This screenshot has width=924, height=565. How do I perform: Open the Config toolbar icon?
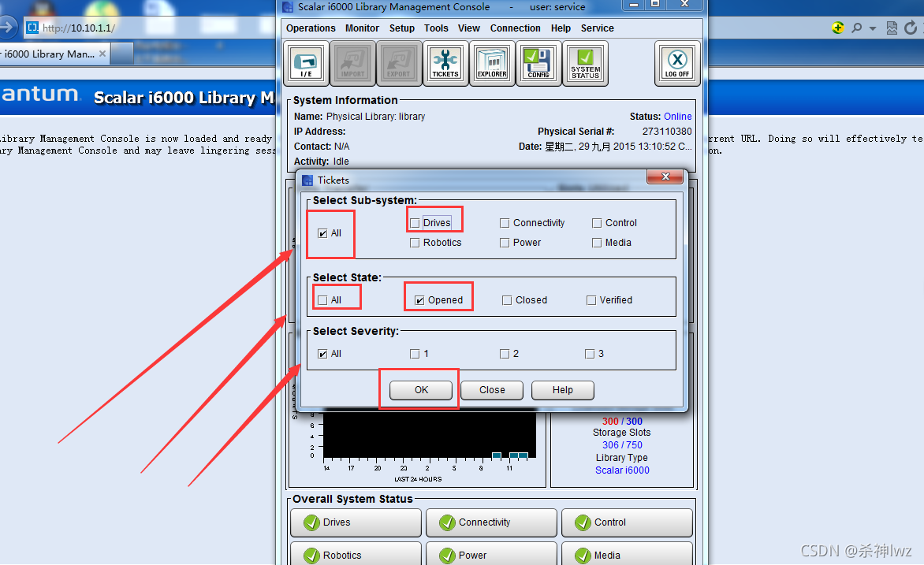click(x=538, y=63)
